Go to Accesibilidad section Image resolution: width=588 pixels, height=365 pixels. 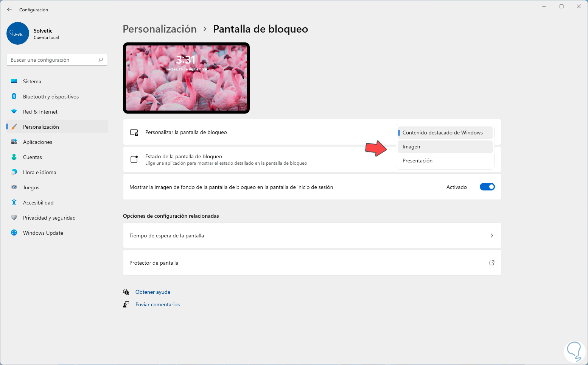point(57,203)
